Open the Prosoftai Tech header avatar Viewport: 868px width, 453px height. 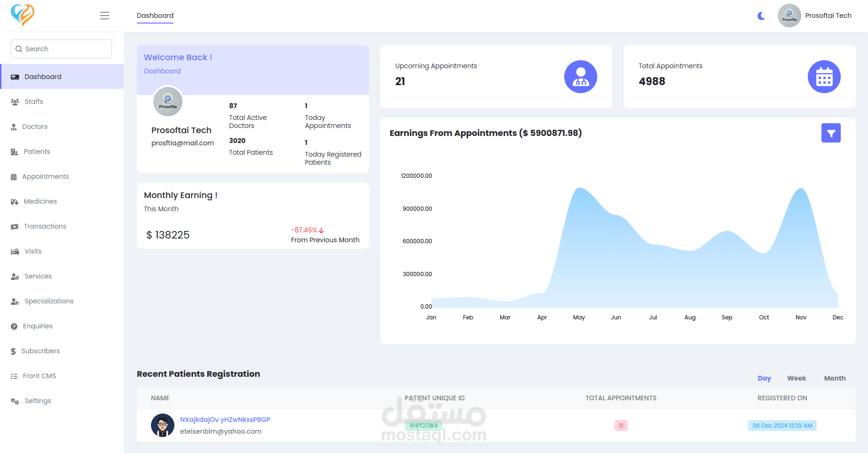(789, 16)
